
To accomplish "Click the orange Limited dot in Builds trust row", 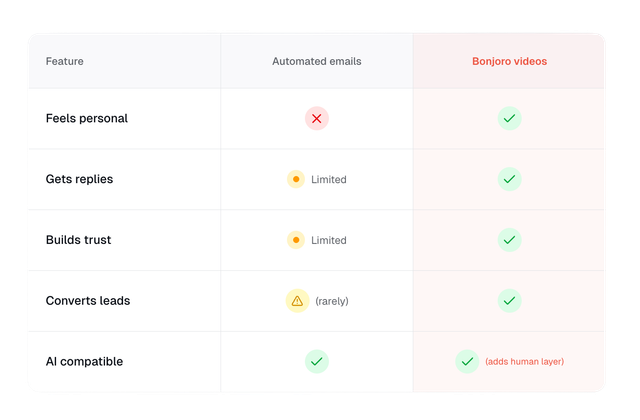I will pos(296,240).
